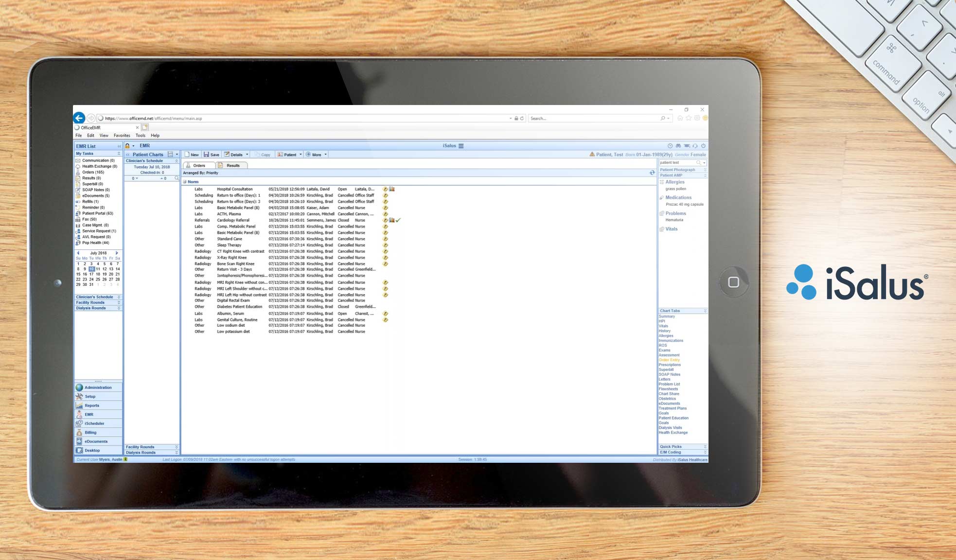Screen dimensions: 956x560
Task: Open the More dropdown arrow
Action: [325, 155]
